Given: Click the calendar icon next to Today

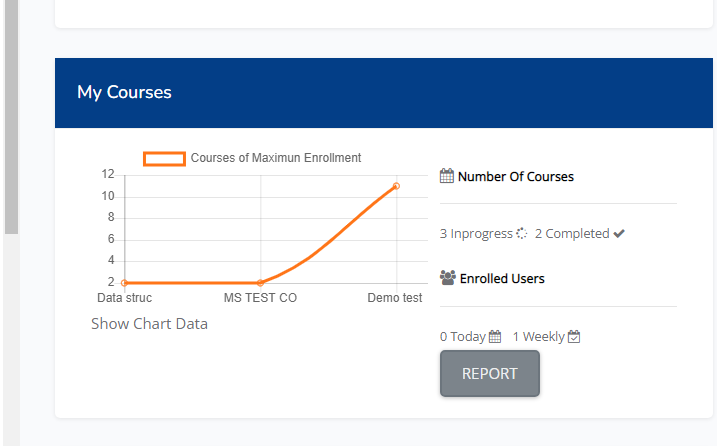Looking at the screenshot, I should [x=495, y=337].
